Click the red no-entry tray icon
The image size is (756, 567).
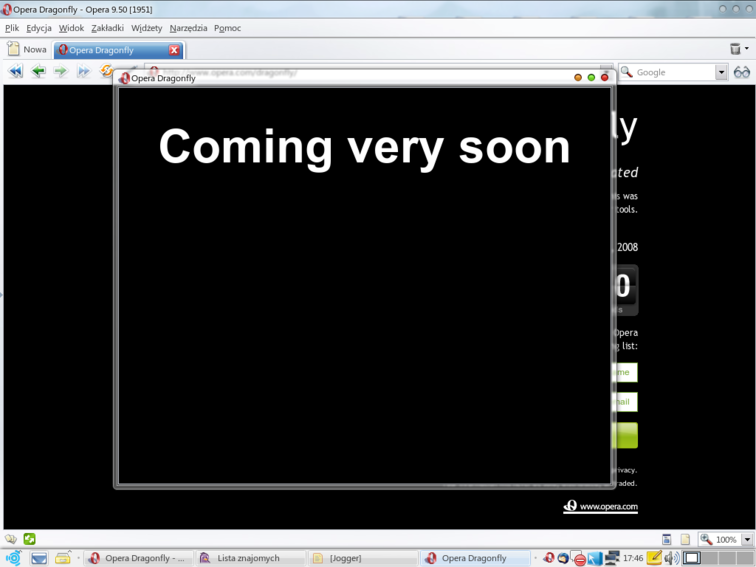coord(579,559)
